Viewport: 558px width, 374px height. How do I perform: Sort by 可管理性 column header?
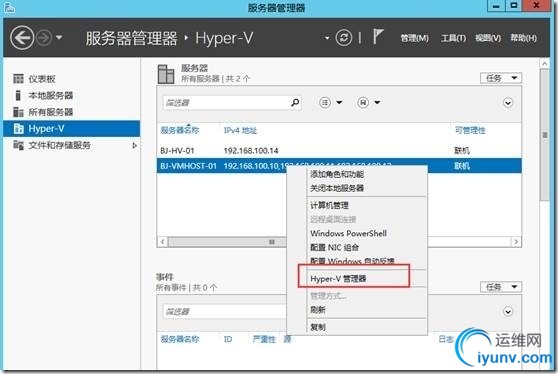pyautogui.click(x=470, y=130)
